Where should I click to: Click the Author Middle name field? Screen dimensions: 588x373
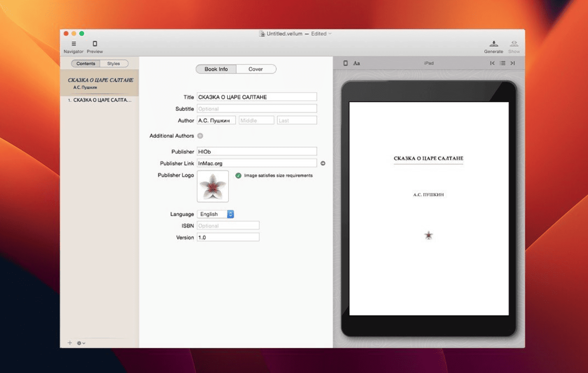256,120
